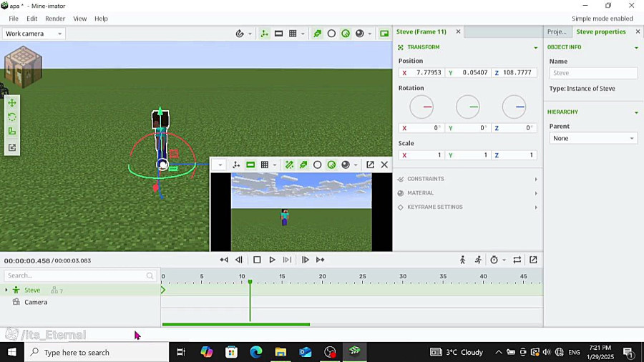Image resolution: width=644 pixels, height=362 pixels.
Task: Toggle grid overlay in secondary view toolbar
Action: (265, 165)
